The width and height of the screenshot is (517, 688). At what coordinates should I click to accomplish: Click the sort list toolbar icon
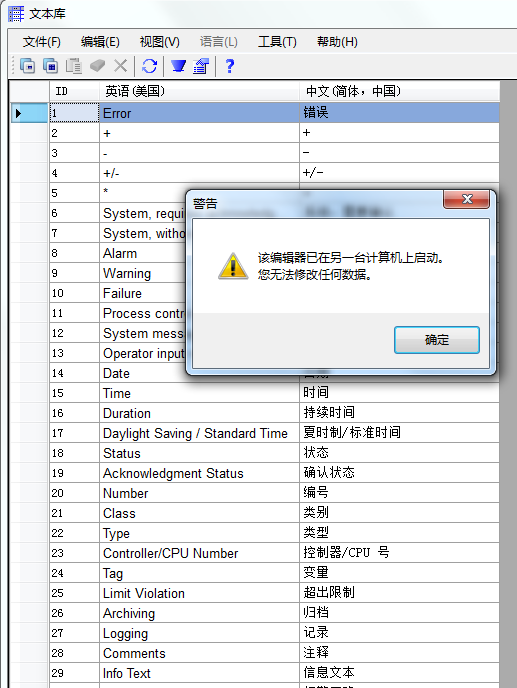tap(201, 66)
